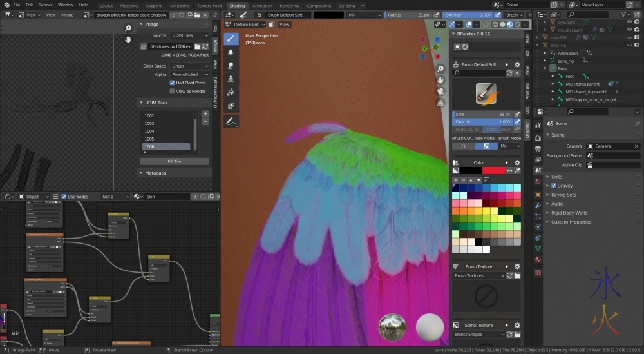The height and width of the screenshot is (354, 644).
Task: Enable the View as Render checkbox
Action: tap(172, 91)
